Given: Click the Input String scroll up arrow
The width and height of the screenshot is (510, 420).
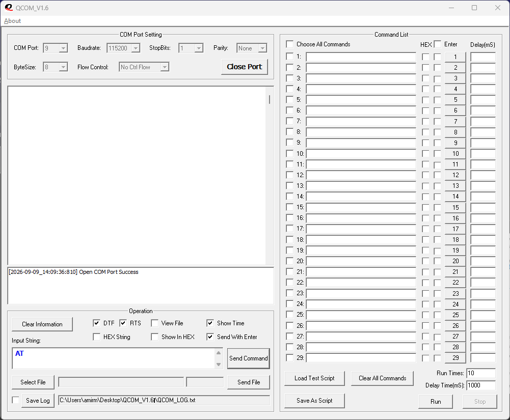Looking at the screenshot, I should coord(219,353).
